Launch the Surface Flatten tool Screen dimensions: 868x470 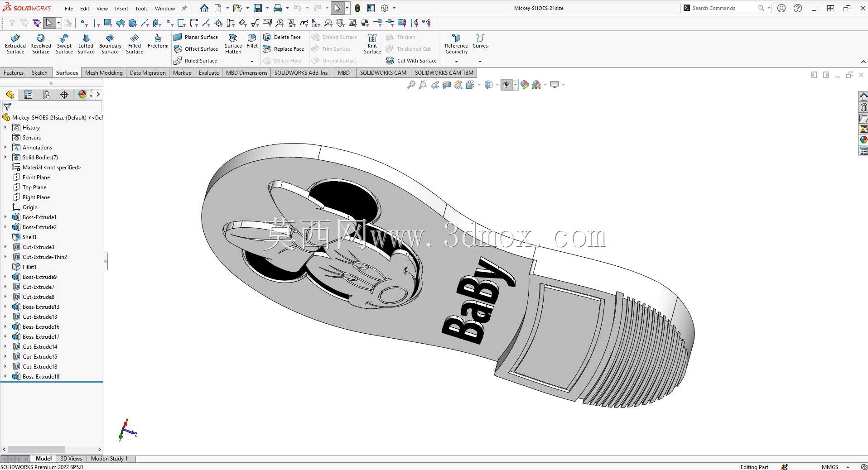[233, 44]
